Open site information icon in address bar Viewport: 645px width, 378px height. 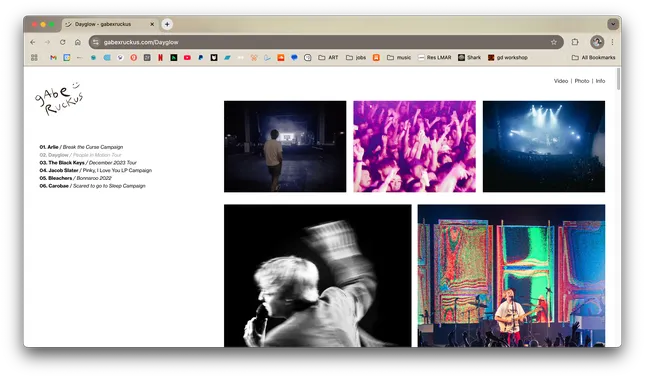pyautogui.click(x=96, y=42)
